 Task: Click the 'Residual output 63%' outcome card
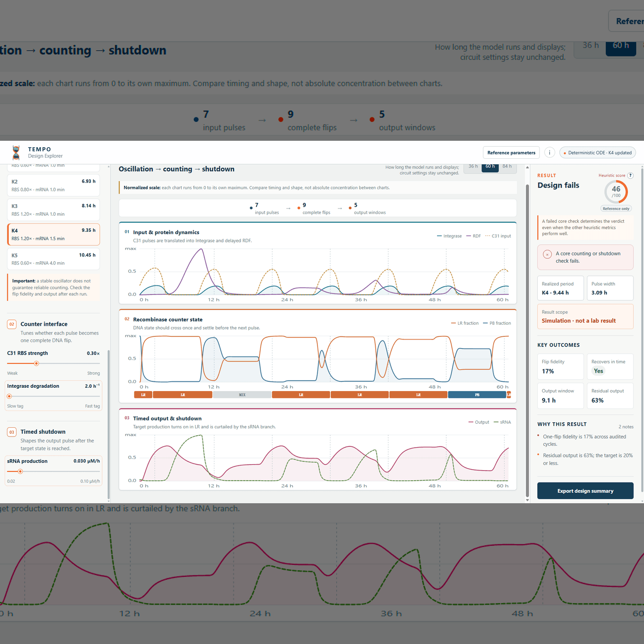(610, 396)
